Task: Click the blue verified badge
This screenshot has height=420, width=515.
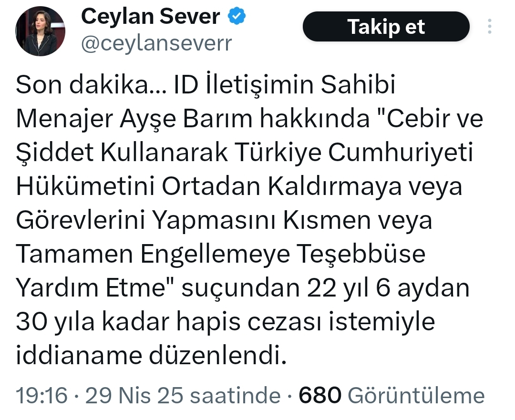Action: (x=236, y=17)
